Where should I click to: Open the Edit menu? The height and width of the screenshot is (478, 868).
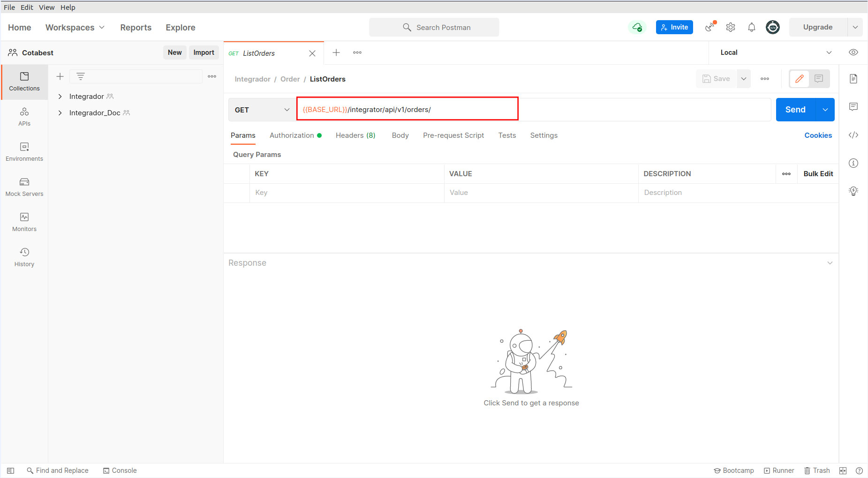[27, 7]
